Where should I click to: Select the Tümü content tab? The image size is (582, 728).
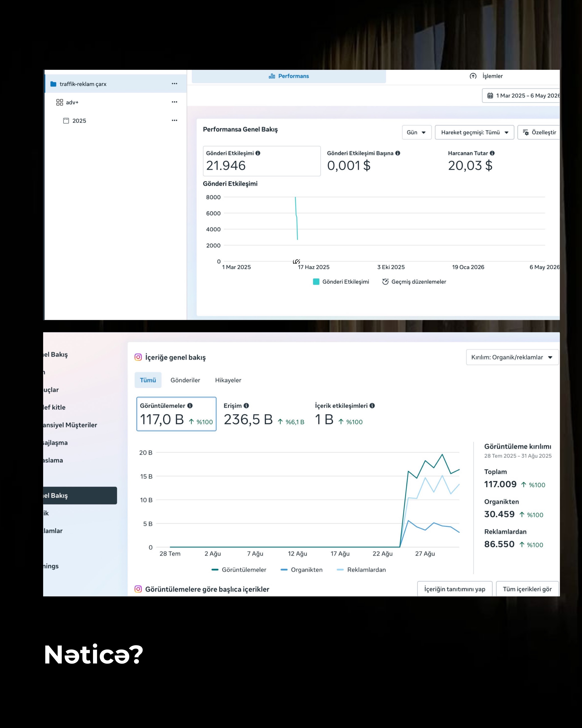[x=148, y=380]
